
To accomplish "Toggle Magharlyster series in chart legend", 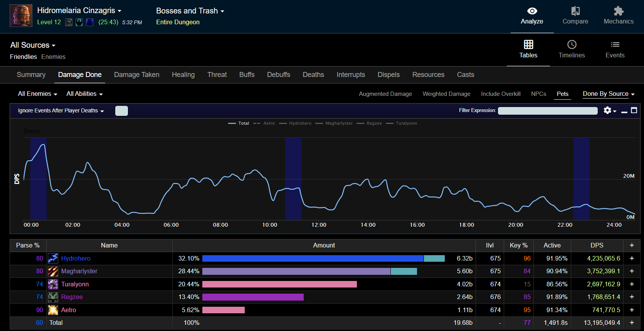I will (334, 123).
